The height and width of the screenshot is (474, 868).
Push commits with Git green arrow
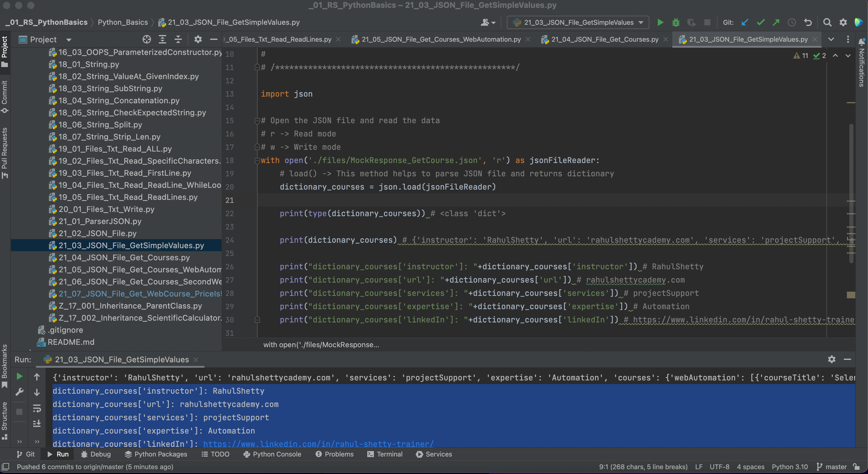click(x=776, y=23)
